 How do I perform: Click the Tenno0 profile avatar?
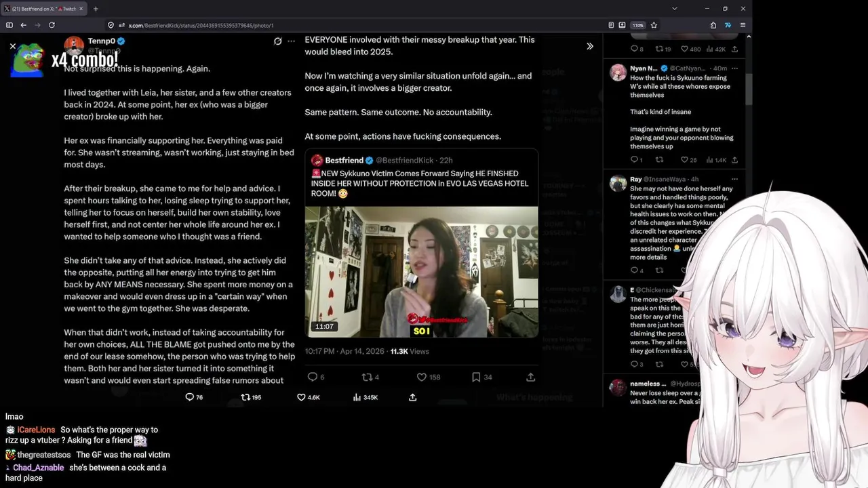(74, 45)
